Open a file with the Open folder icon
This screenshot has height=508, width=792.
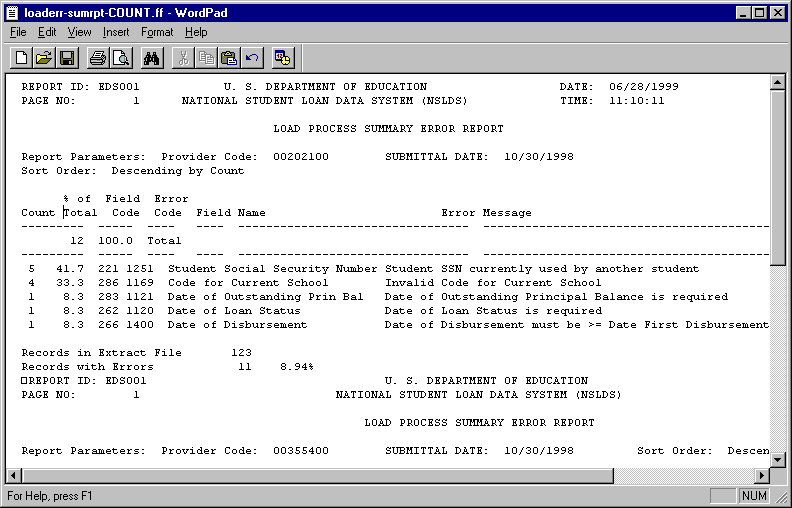[x=44, y=58]
